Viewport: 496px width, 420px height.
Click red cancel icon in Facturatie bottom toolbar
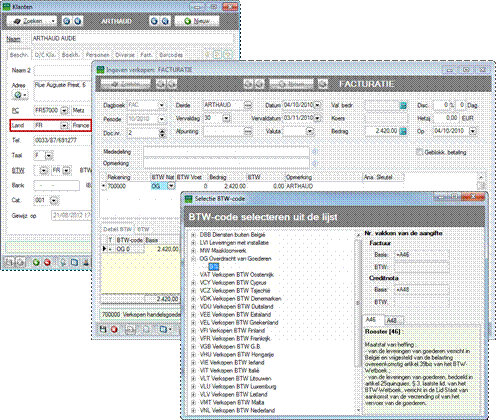click(x=114, y=329)
